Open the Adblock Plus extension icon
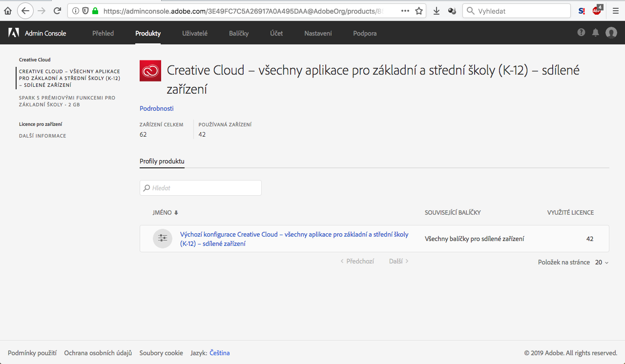The height and width of the screenshot is (364, 625). click(x=597, y=10)
